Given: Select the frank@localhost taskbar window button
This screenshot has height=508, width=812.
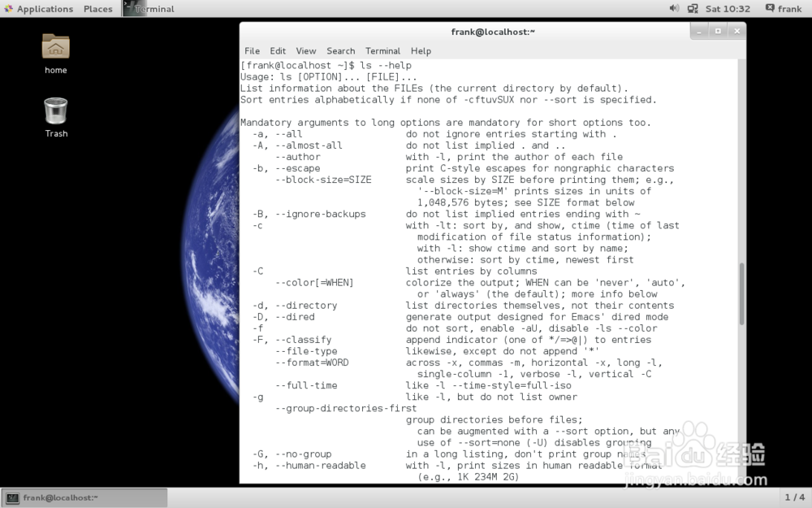Looking at the screenshot, I should click(84, 497).
